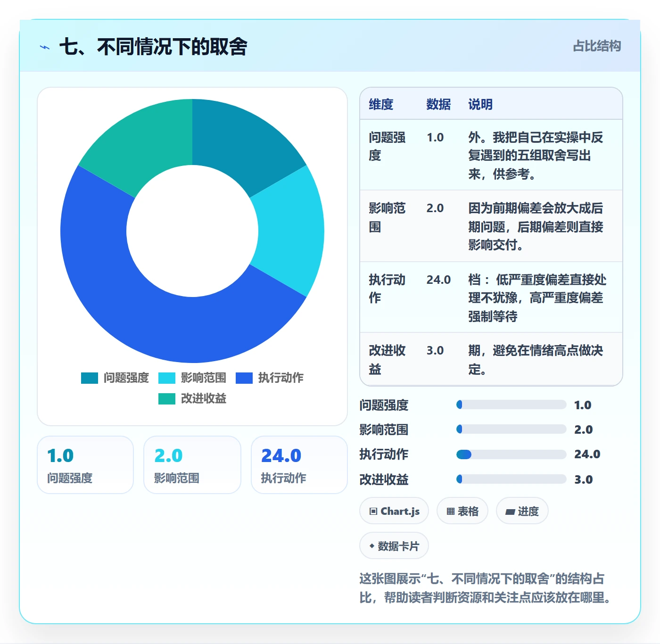Image resolution: width=660 pixels, height=644 pixels.
Task: Click the 问题强度 legend label under the chart
Action: (126, 378)
